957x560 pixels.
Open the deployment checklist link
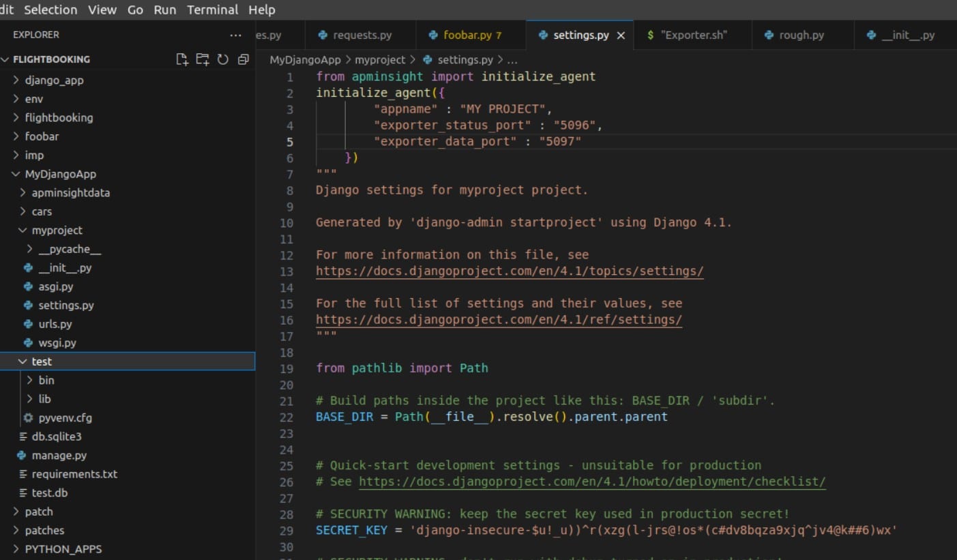[x=592, y=482]
